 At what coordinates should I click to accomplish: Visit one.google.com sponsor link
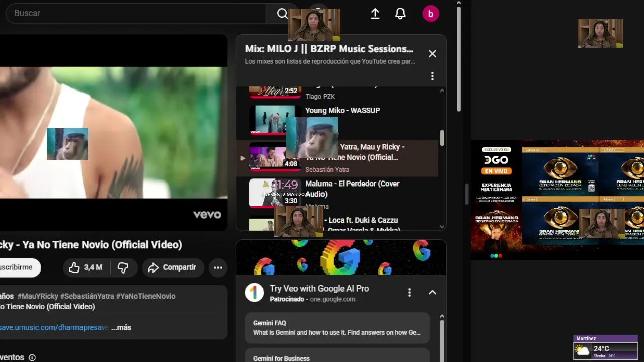pos(333,299)
